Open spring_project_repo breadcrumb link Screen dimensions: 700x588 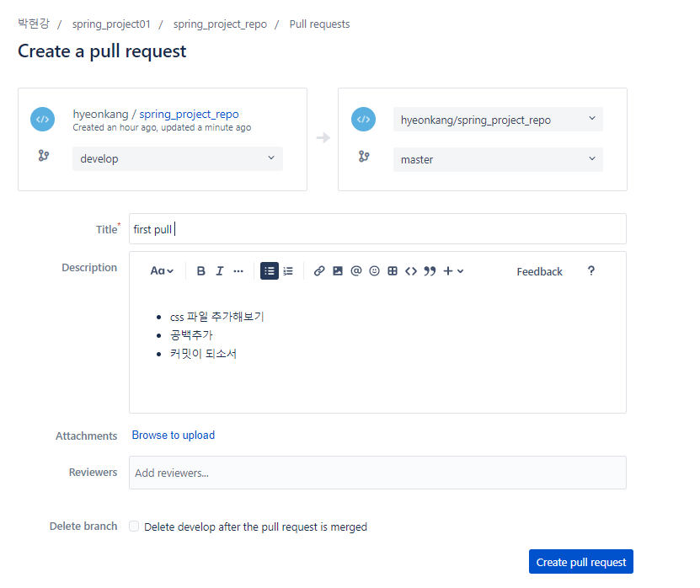click(220, 24)
